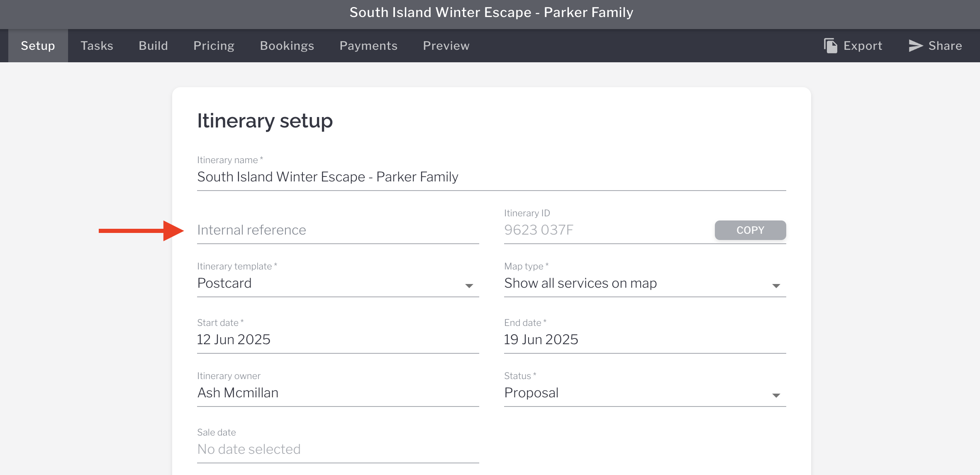Image resolution: width=980 pixels, height=475 pixels.
Task: Expand the Status dropdown arrow
Action: 776,395
